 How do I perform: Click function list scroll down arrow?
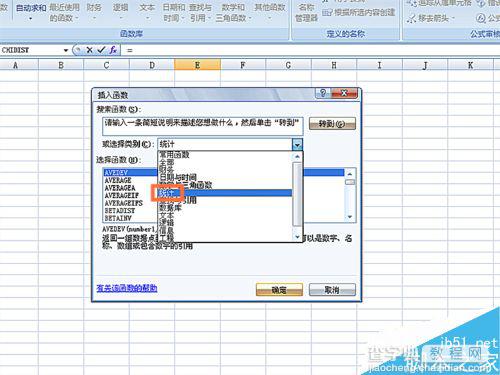coord(350,217)
